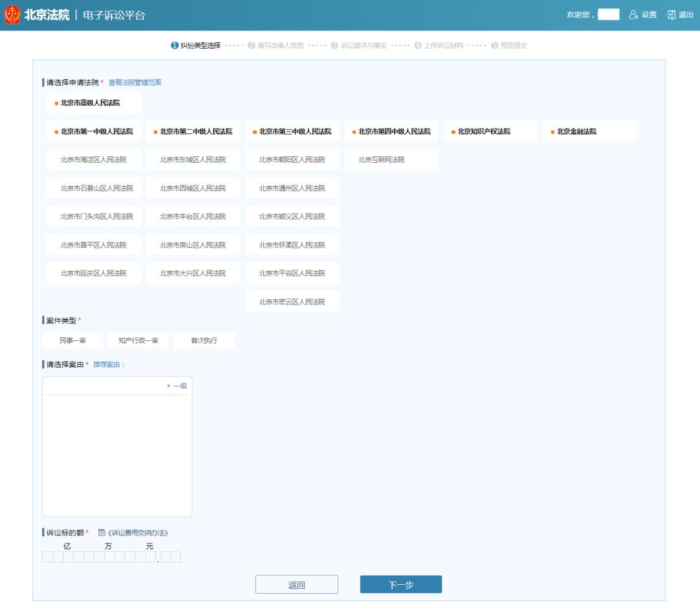Select case type 民事一审
700x614 pixels.
point(73,340)
